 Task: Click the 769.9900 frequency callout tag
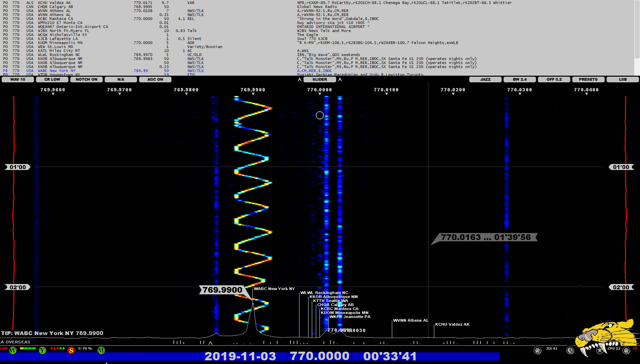pos(222,290)
